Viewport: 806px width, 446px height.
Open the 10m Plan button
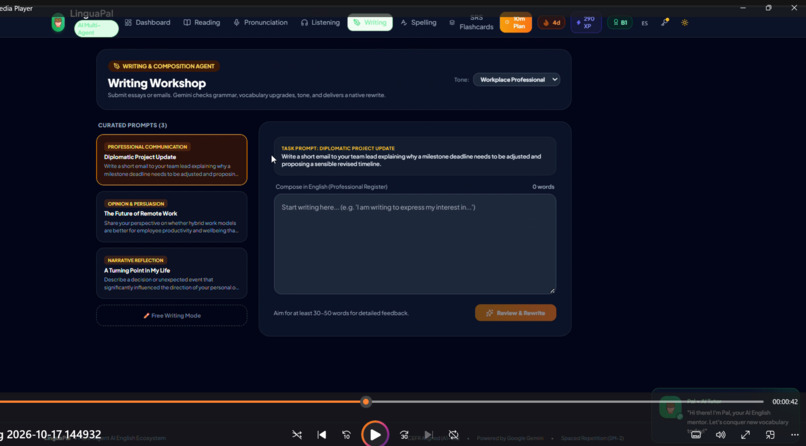pos(516,23)
